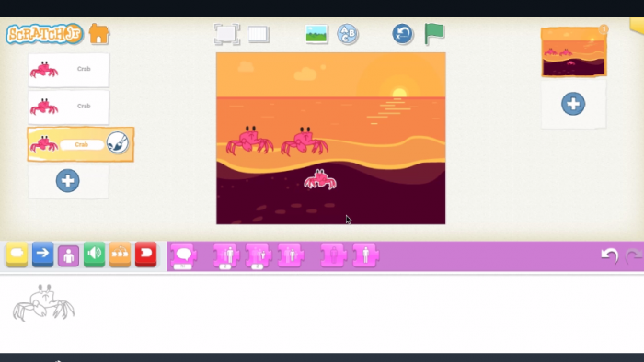Go to home via house icon
The width and height of the screenshot is (644, 362).
click(x=99, y=34)
